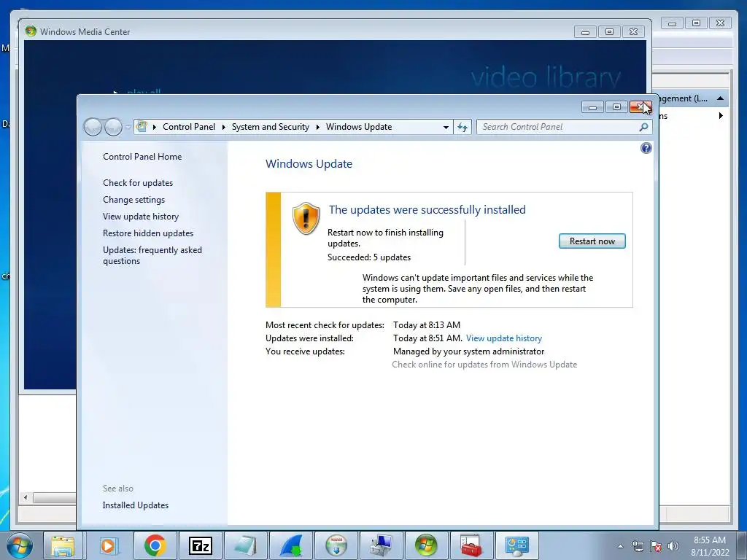Open the recent pages dropdown arrow
747x560 pixels.
point(128,128)
